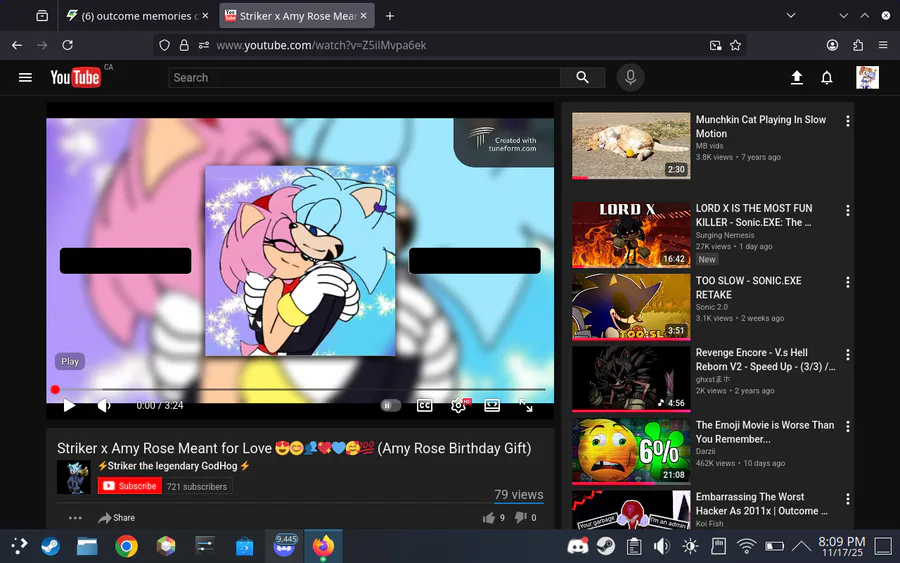Viewport: 900px width, 563px height.
Task: Focus the YouTube search field
Action: (x=364, y=77)
